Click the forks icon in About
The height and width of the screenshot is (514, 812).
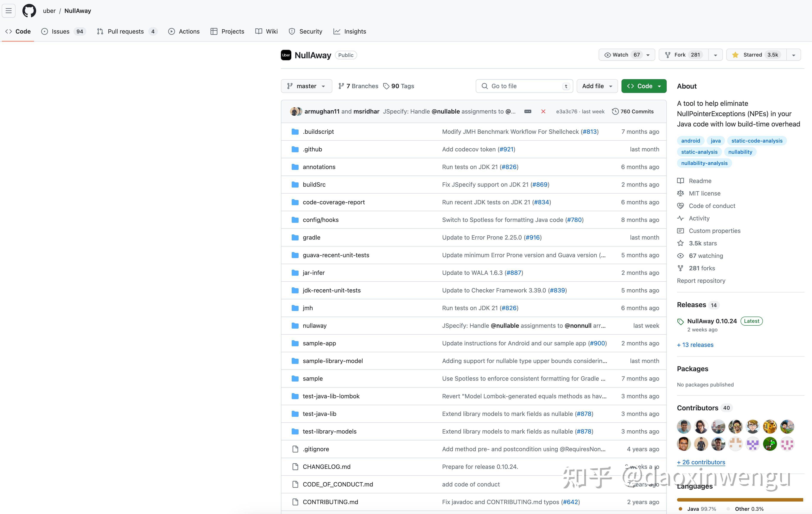pos(680,268)
